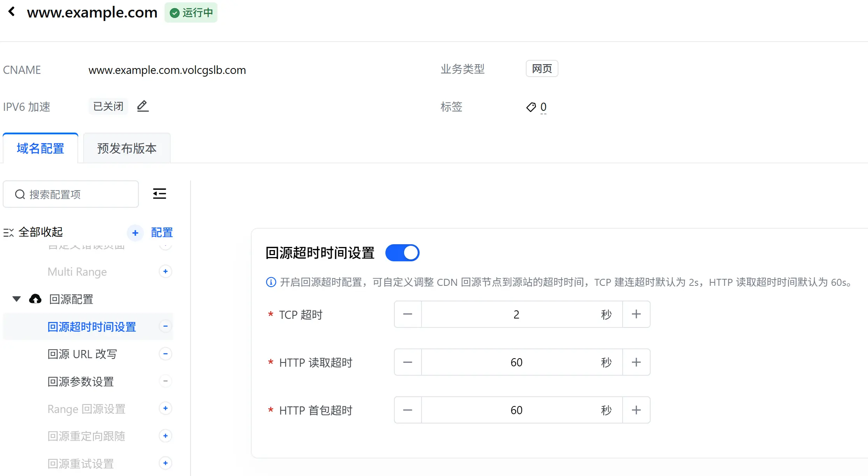The height and width of the screenshot is (476, 868).
Task: Toggle the 回源超时时间设置 switch off
Action: tap(402, 253)
